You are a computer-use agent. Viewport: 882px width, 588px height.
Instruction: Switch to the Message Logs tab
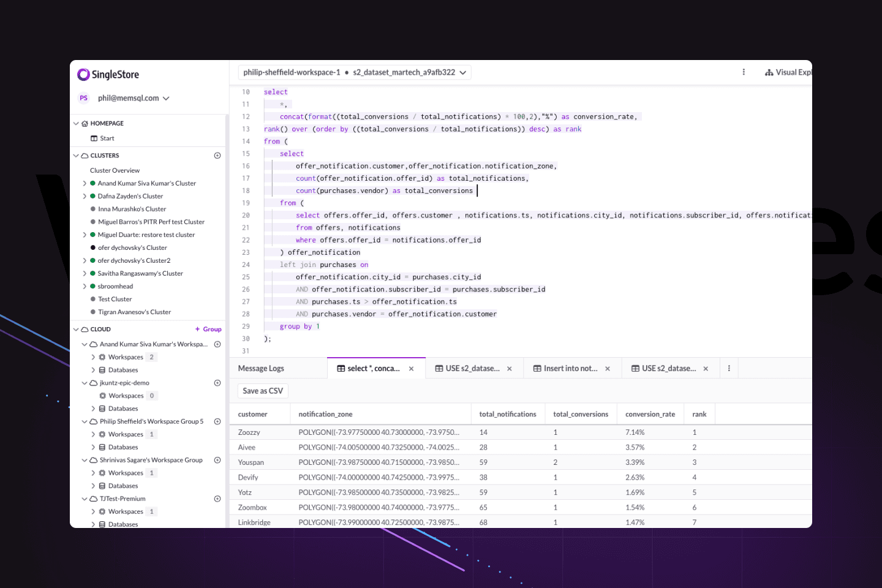(261, 369)
